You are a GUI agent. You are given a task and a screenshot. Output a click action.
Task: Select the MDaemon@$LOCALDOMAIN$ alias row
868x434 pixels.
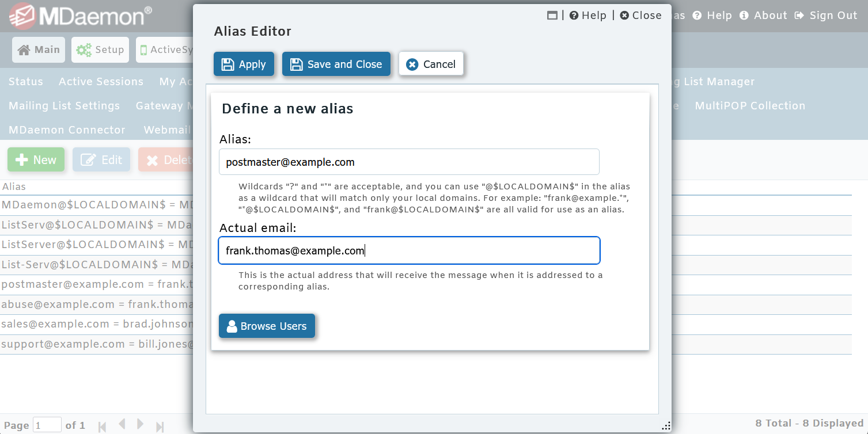click(x=97, y=205)
